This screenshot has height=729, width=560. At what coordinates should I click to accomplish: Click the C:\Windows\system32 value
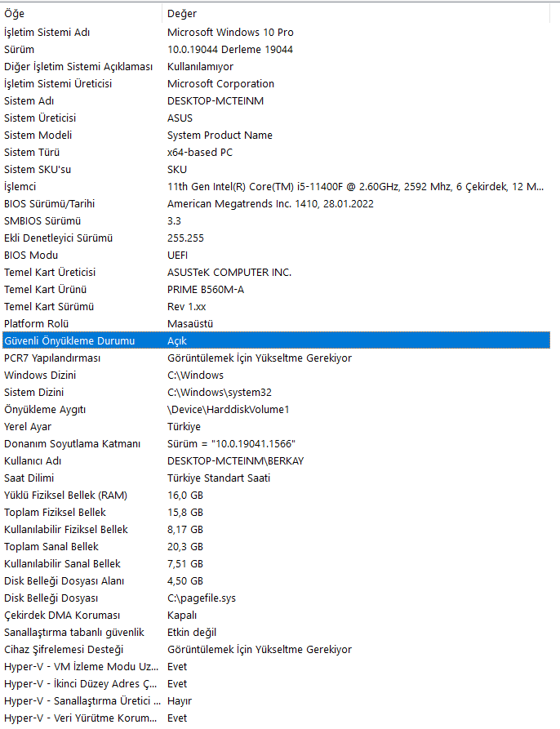coord(220,393)
